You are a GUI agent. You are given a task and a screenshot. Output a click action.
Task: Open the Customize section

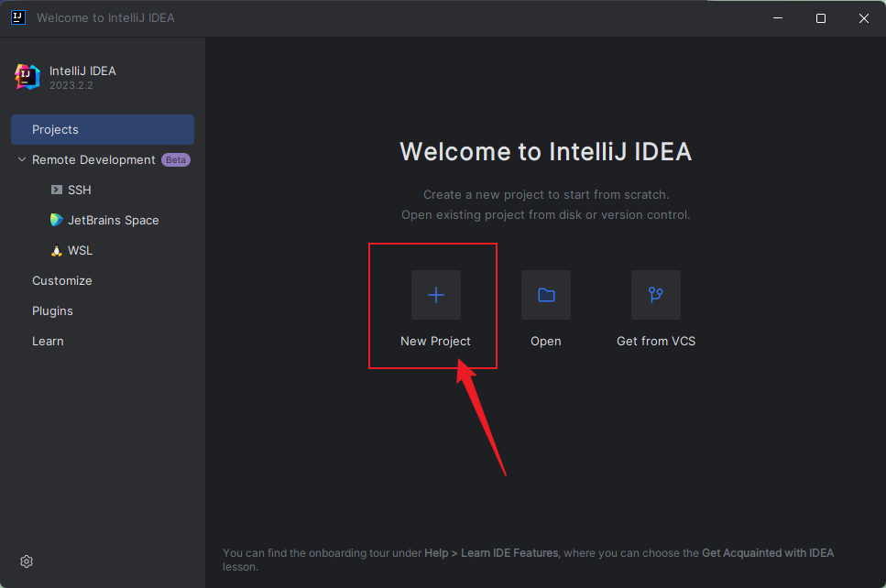tap(61, 281)
